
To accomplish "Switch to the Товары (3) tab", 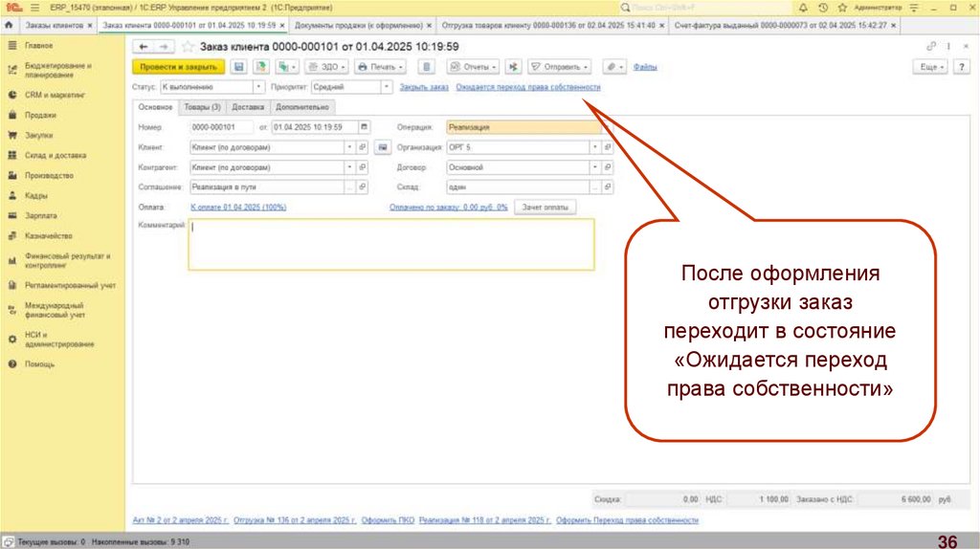I will click(x=202, y=107).
